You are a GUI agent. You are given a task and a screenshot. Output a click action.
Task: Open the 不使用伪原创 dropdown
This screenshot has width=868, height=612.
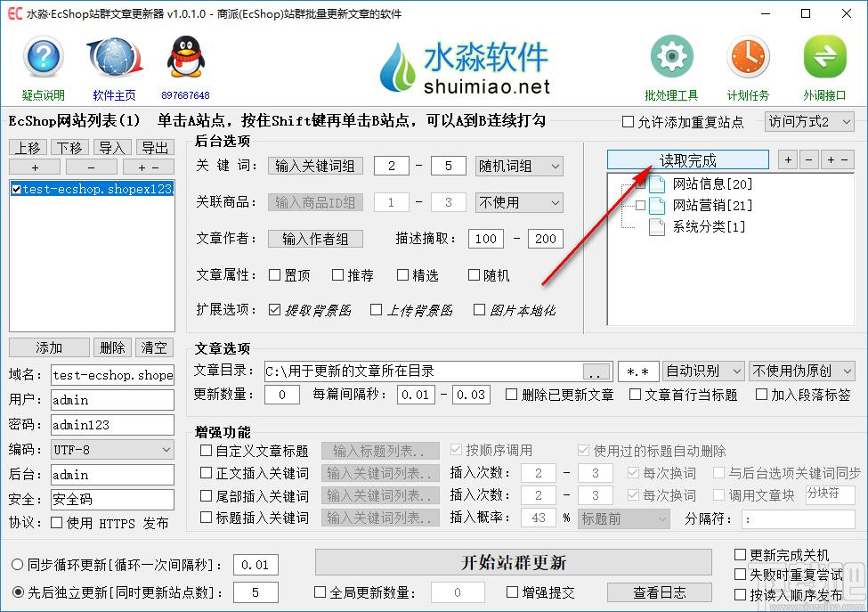coord(801,371)
